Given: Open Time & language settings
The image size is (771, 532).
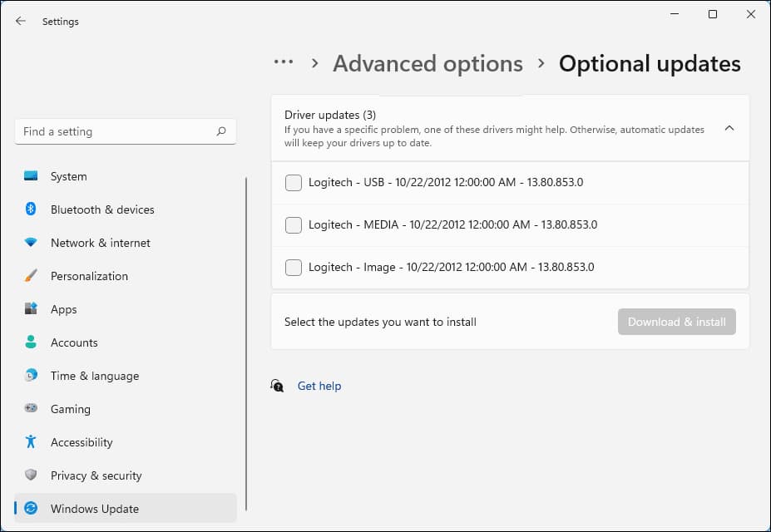Looking at the screenshot, I should click(x=94, y=376).
